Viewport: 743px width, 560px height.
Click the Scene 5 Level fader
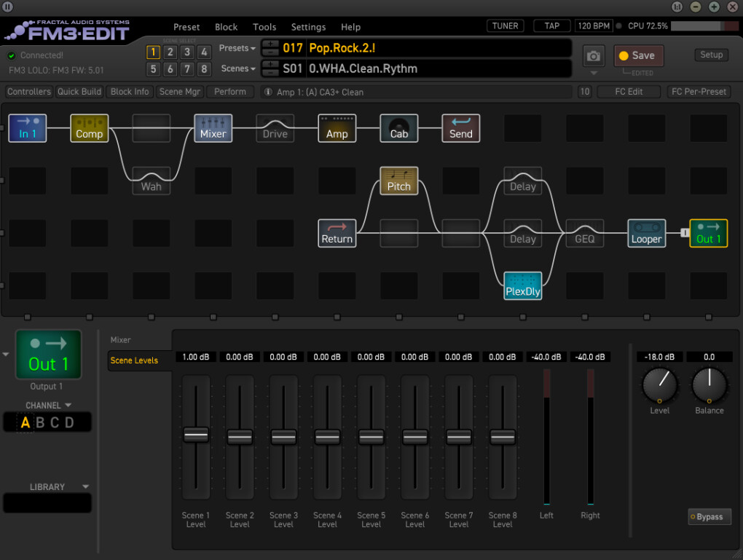(371, 436)
